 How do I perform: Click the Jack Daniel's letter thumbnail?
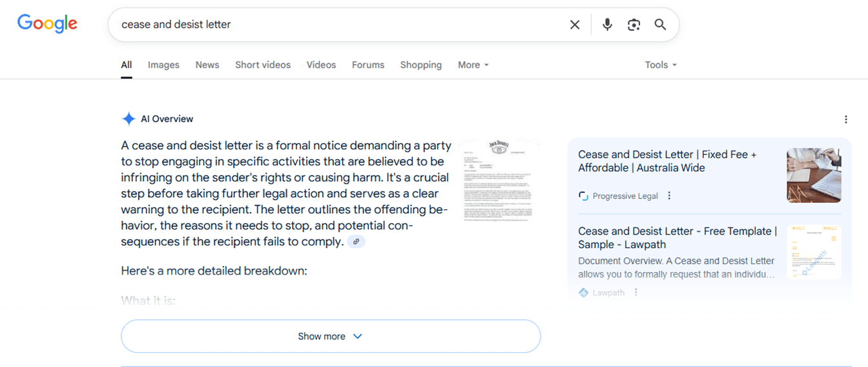(499, 181)
